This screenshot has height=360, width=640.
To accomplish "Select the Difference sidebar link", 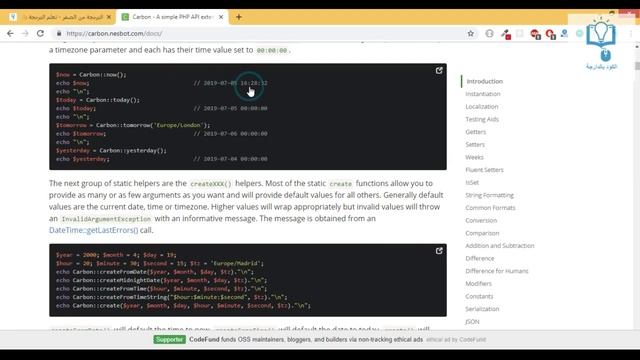I will pyautogui.click(x=480, y=258).
